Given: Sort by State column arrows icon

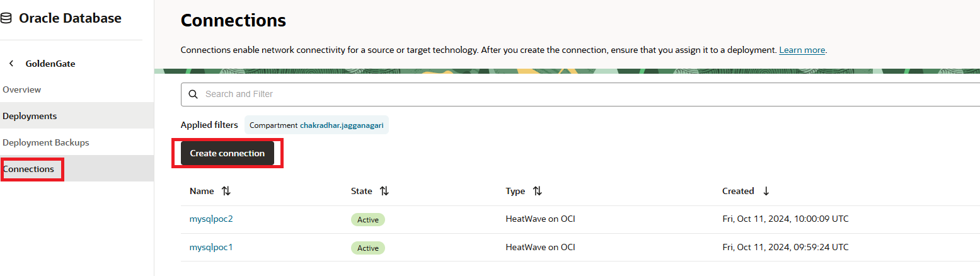Looking at the screenshot, I should (x=384, y=191).
